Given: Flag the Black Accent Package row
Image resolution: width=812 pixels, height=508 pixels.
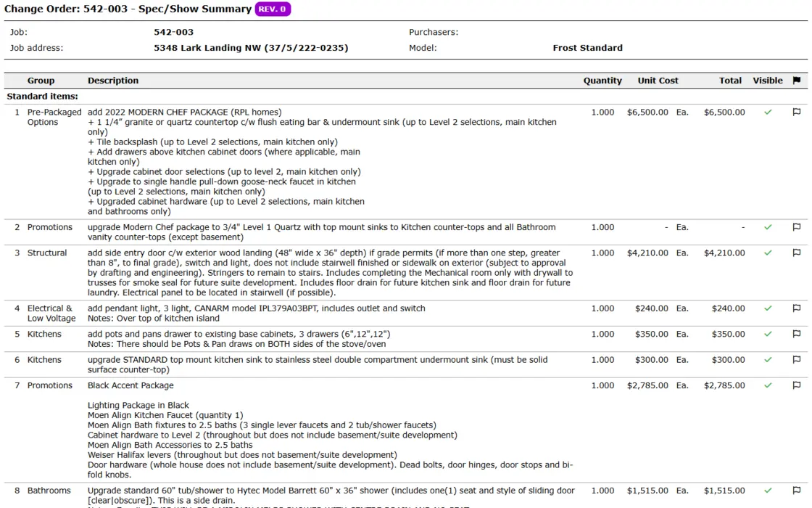Looking at the screenshot, I should coord(797,385).
